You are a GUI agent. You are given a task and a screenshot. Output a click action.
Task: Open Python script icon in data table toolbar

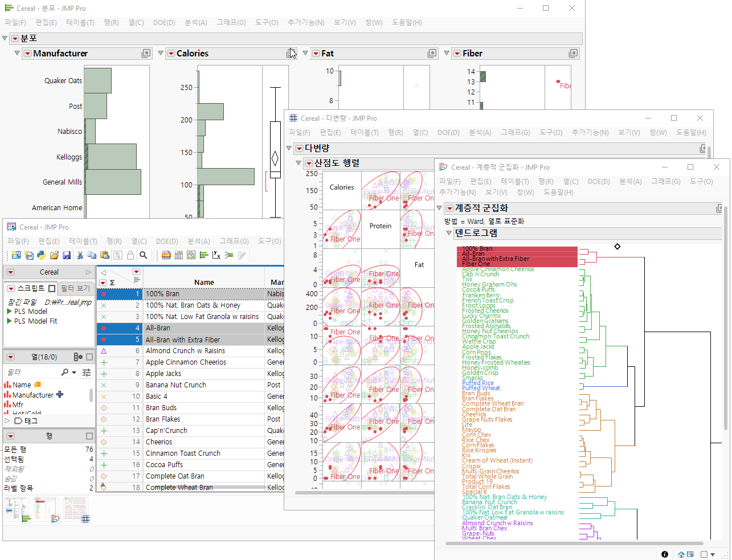[x=42, y=255]
